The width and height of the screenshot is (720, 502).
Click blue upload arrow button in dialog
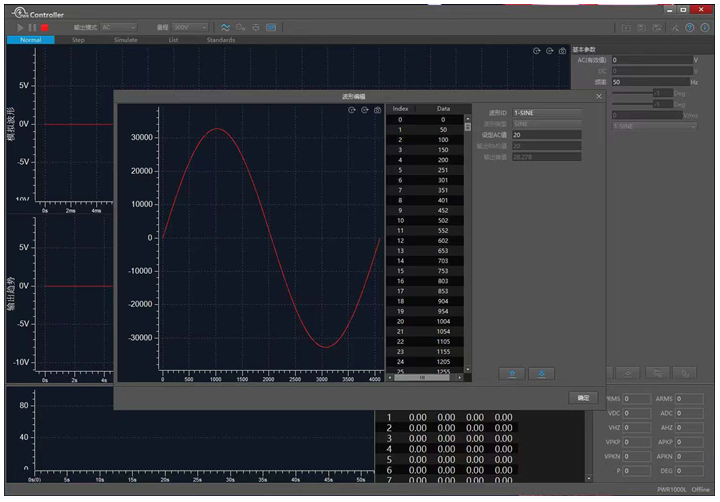coord(512,373)
